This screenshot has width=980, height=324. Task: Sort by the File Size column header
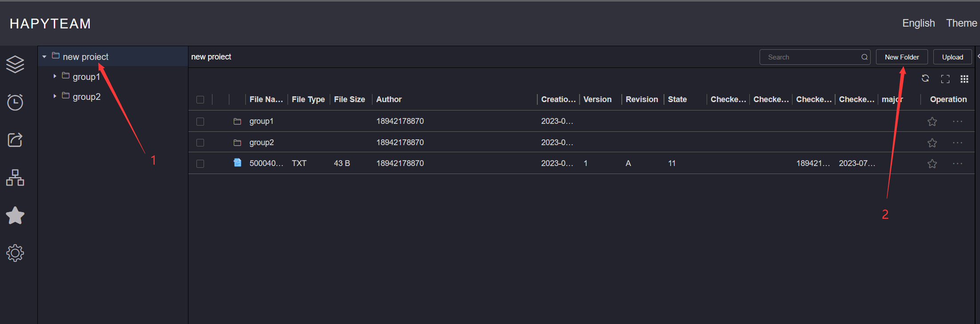(349, 99)
